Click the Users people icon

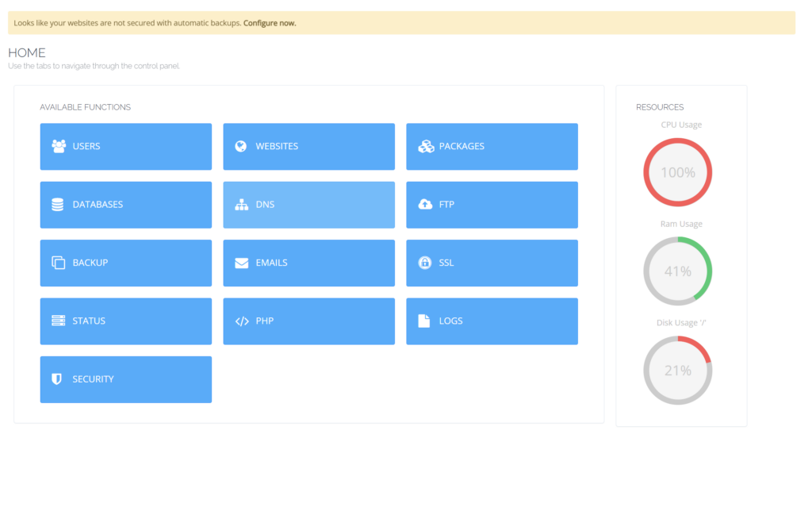point(59,146)
